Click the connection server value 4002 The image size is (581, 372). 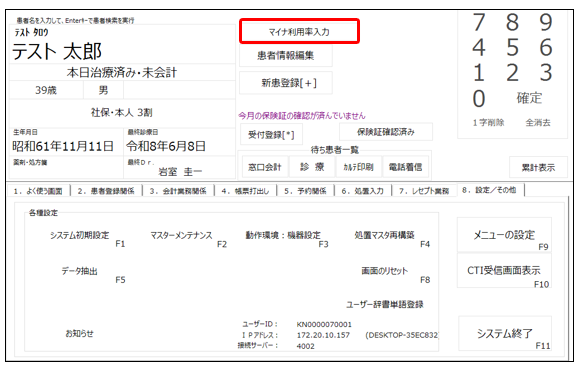(x=306, y=346)
